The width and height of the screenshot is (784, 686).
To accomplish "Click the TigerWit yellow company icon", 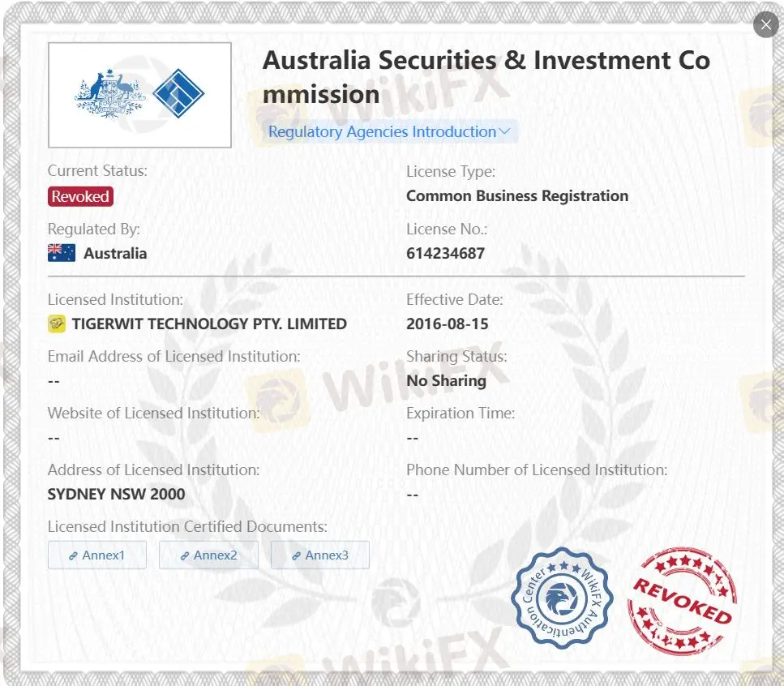I will (57, 324).
